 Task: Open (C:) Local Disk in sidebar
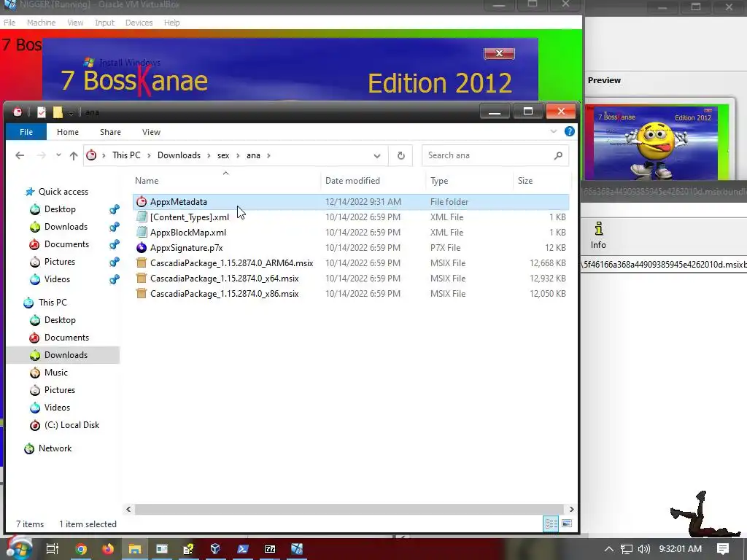click(x=71, y=425)
